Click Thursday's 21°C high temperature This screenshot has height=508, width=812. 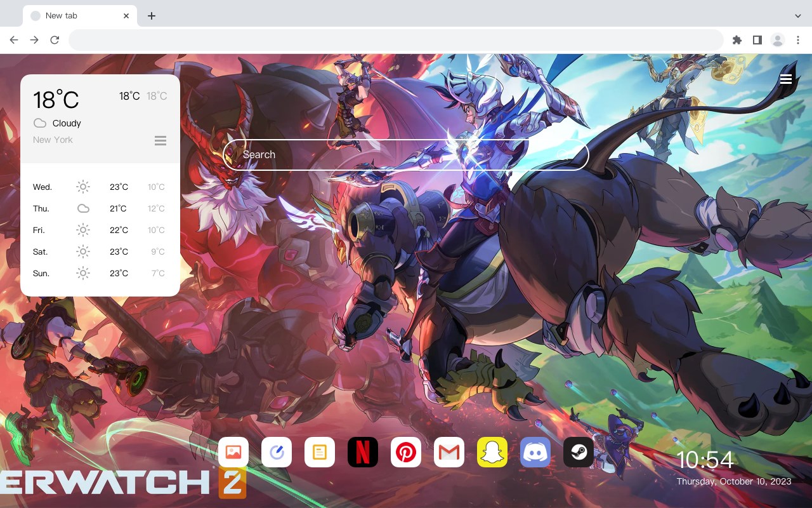pyautogui.click(x=118, y=208)
